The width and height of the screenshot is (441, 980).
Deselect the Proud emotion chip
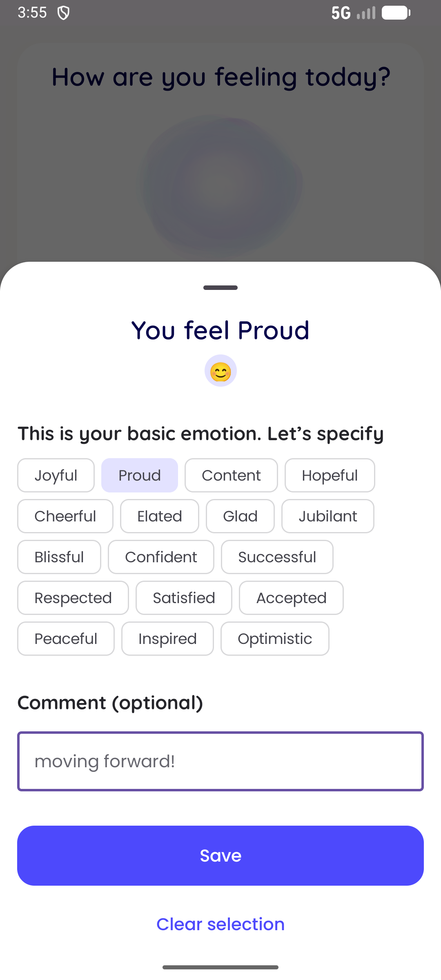(139, 475)
